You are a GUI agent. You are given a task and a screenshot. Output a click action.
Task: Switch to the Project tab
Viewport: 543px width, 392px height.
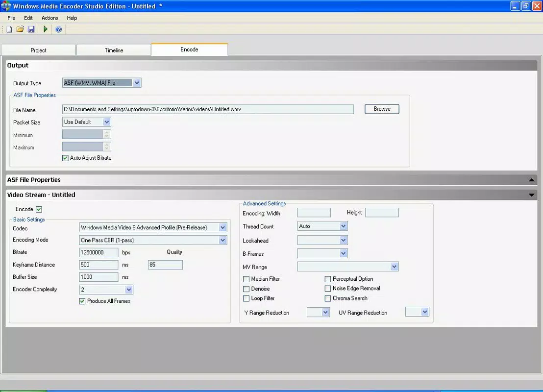(38, 50)
